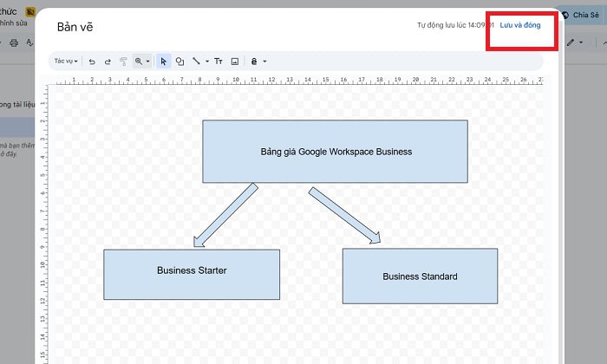Select the left arrow pointing to Business Starter
This screenshot has width=607, height=364.
click(x=225, y=215)
